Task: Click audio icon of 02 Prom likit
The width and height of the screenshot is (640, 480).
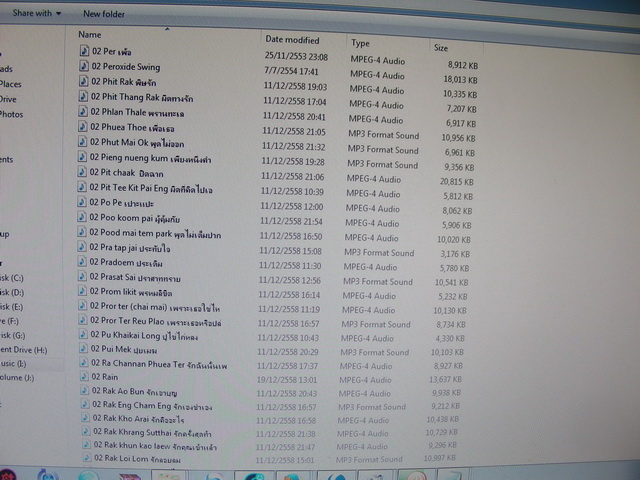Action: tap(82, 291)
